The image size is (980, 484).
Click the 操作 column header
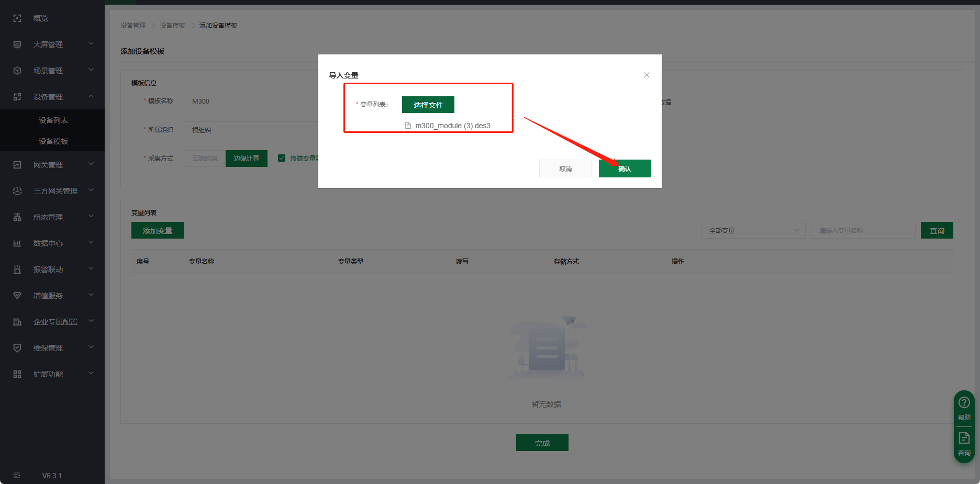678,262
